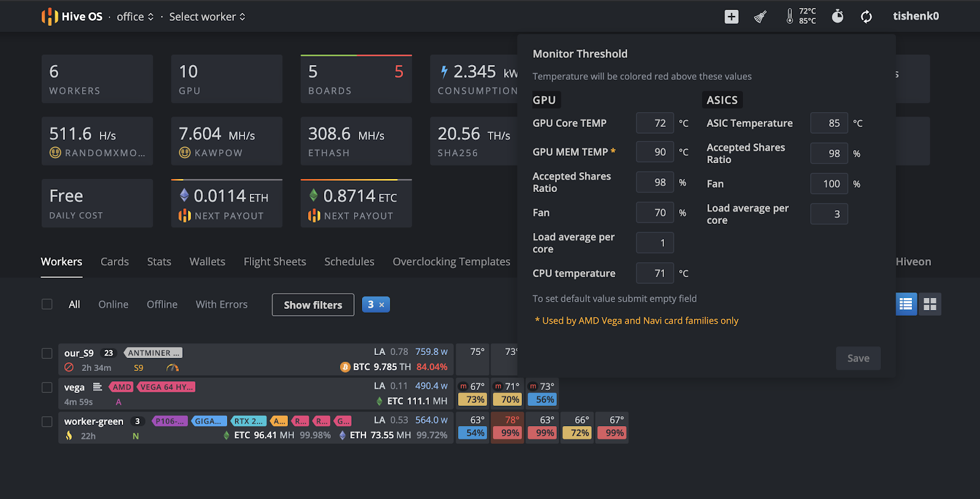Edit the ASIC Load average per core field

[829, 214]
